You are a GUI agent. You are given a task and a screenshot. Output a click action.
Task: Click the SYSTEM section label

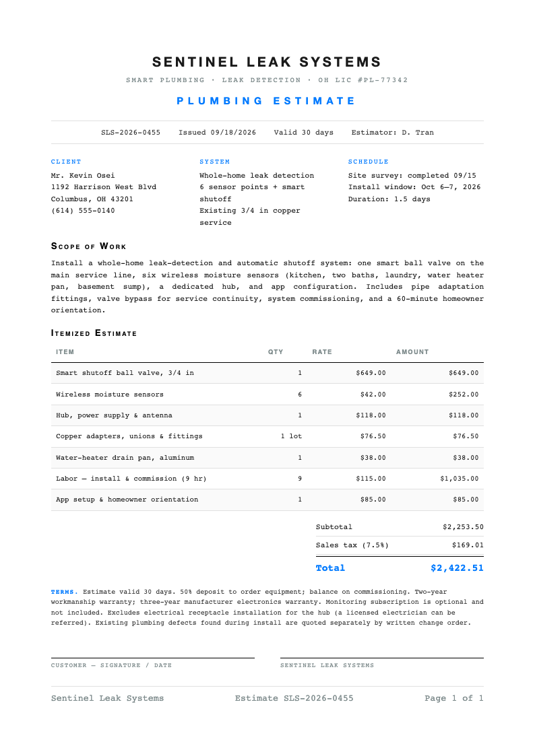(215, 162)
